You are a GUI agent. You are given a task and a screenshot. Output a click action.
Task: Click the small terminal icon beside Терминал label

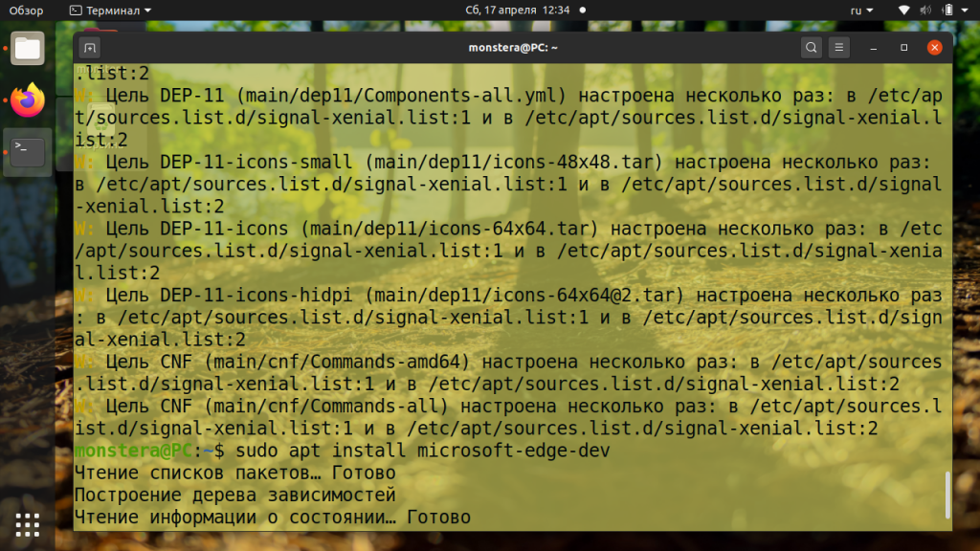pos(75,10)
